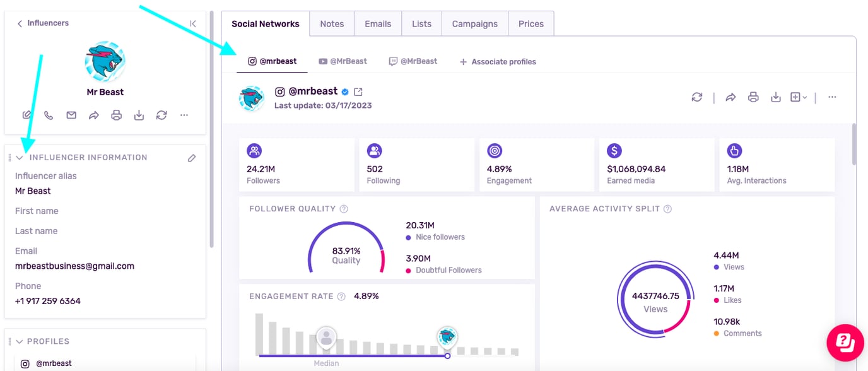Open external link next to @mrbeast handle

point(358,92)
